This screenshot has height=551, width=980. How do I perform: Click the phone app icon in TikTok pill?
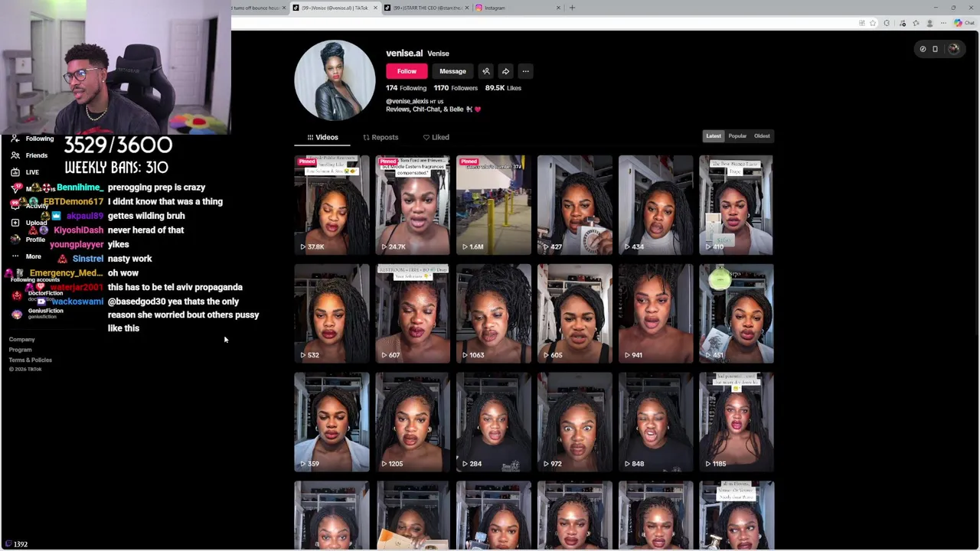(935, 49)
